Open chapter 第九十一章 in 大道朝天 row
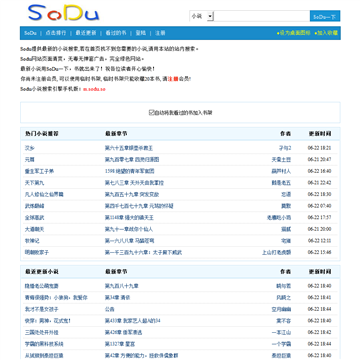360x360 pixels. point(129,229)
